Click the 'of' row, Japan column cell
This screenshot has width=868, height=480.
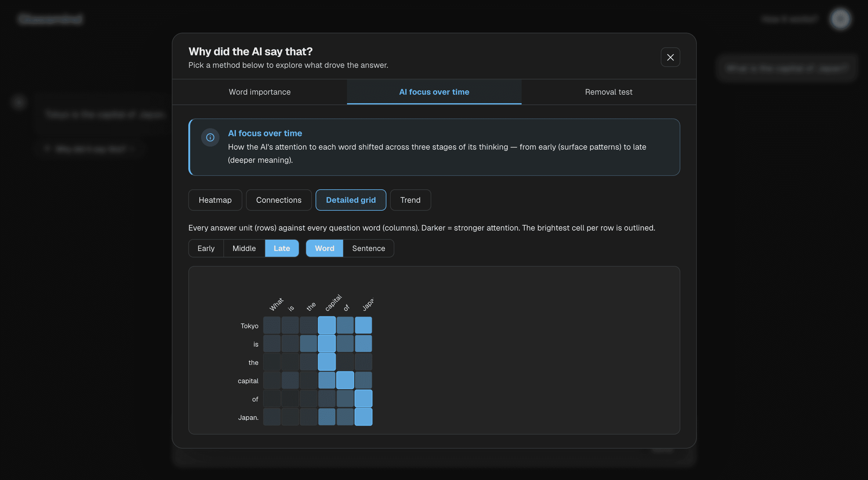[x=363, y=398]
